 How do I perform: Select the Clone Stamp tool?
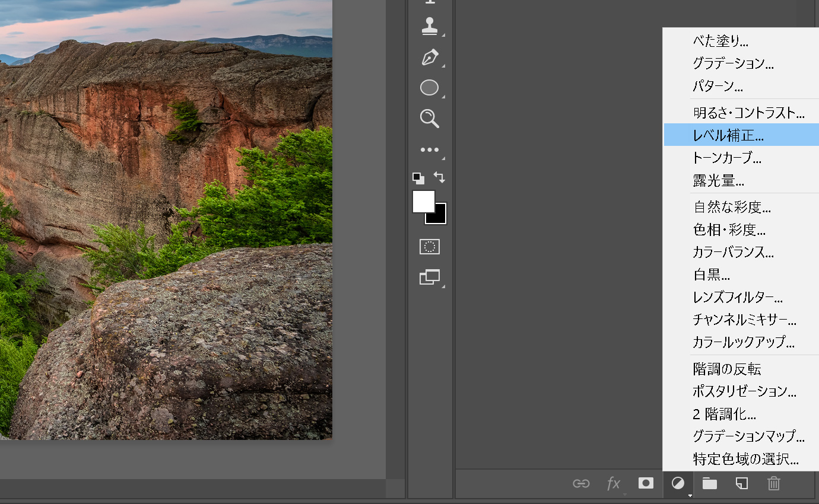tap(429, 25)
